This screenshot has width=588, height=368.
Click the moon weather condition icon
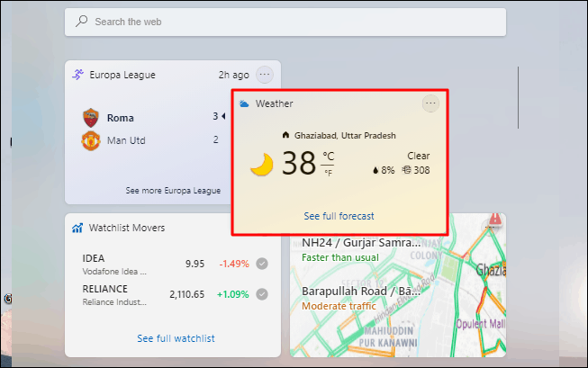point(262,164)
